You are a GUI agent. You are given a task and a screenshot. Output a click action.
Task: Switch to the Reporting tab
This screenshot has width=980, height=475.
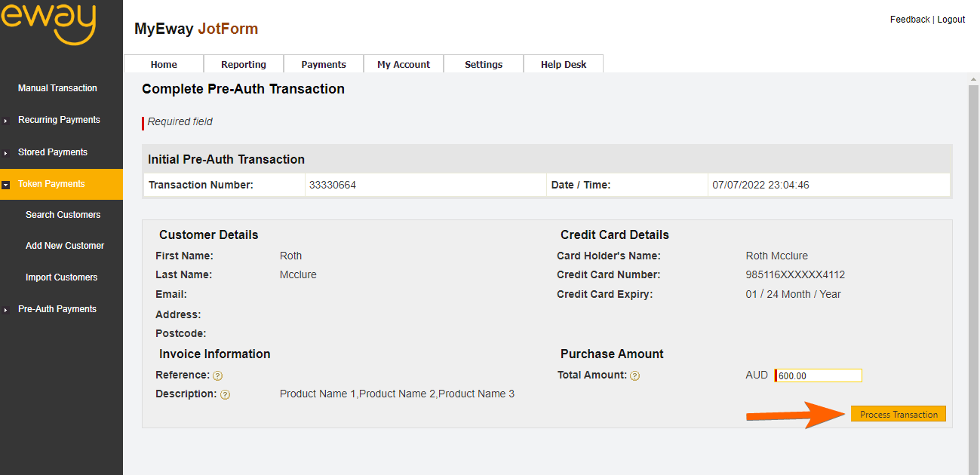[244, 64]
